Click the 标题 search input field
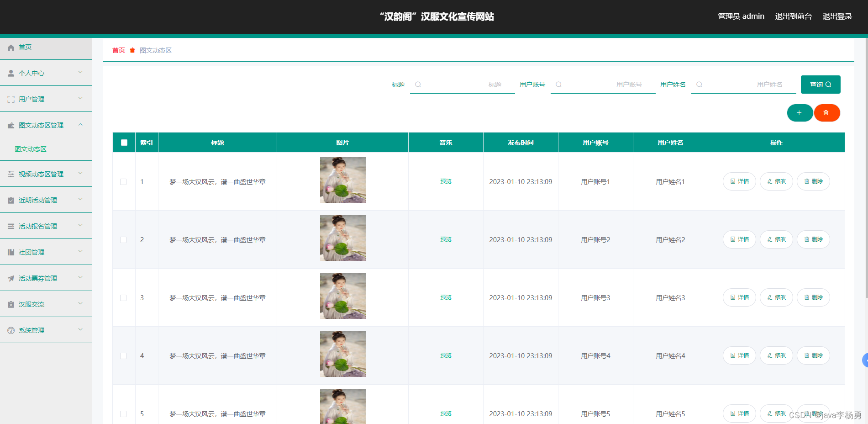Viewport: 868px width, 424px height. [462, 85]
